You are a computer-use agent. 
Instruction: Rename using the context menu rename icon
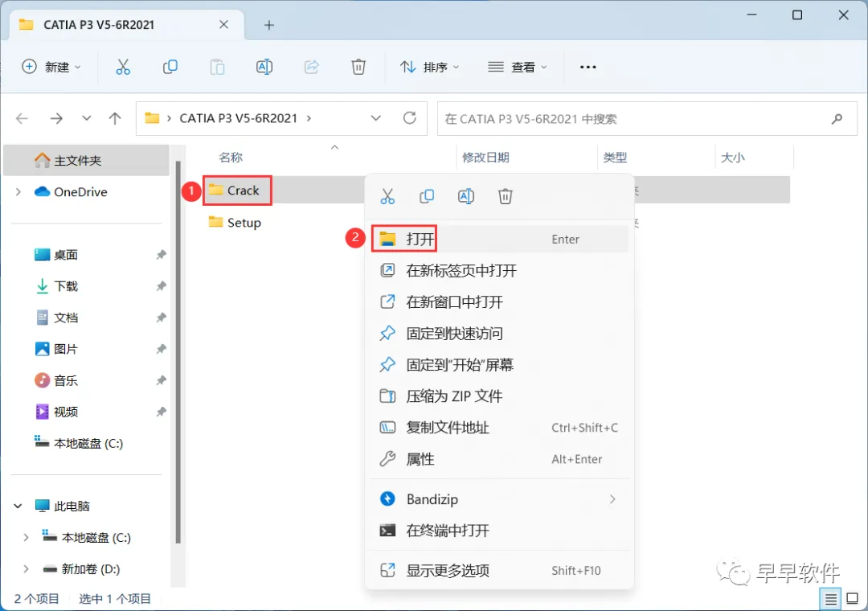pos(466,196)
